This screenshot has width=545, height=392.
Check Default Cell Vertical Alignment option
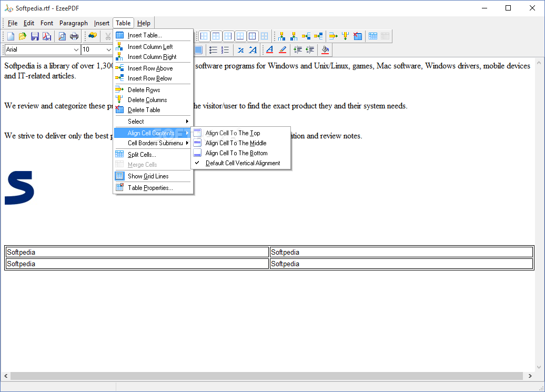[241, 163]
